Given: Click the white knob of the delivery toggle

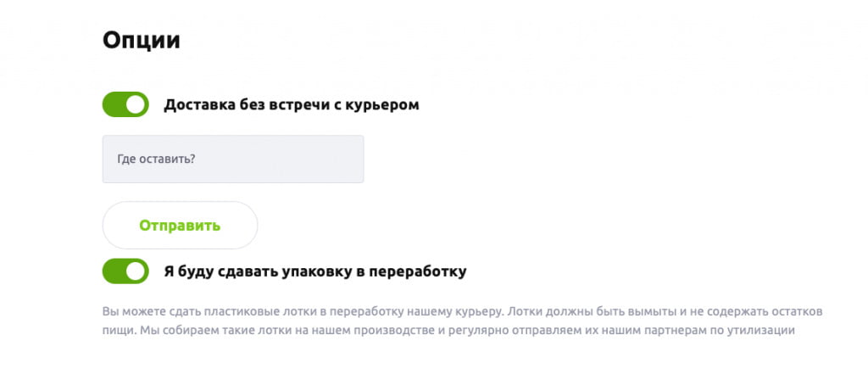Looking at the screenshot, I should tap(136, 105).
